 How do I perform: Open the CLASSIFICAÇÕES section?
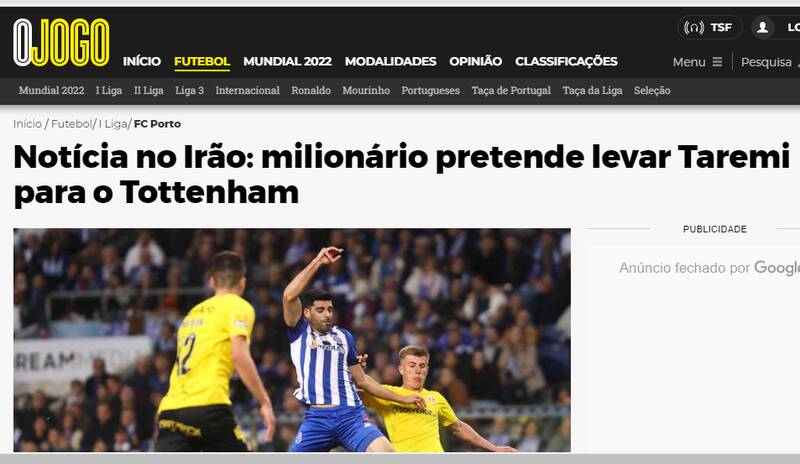(x=566, y=62)
